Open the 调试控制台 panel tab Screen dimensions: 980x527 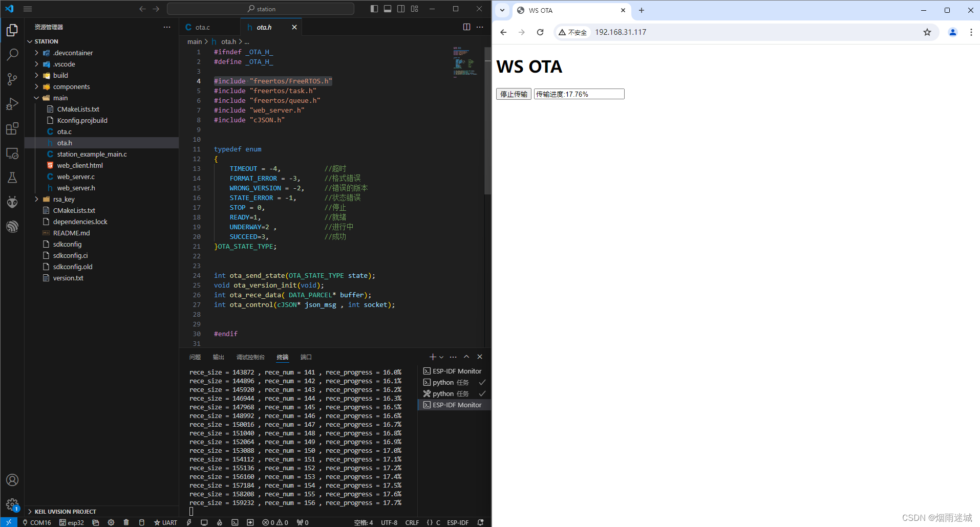tap(250, 357)
